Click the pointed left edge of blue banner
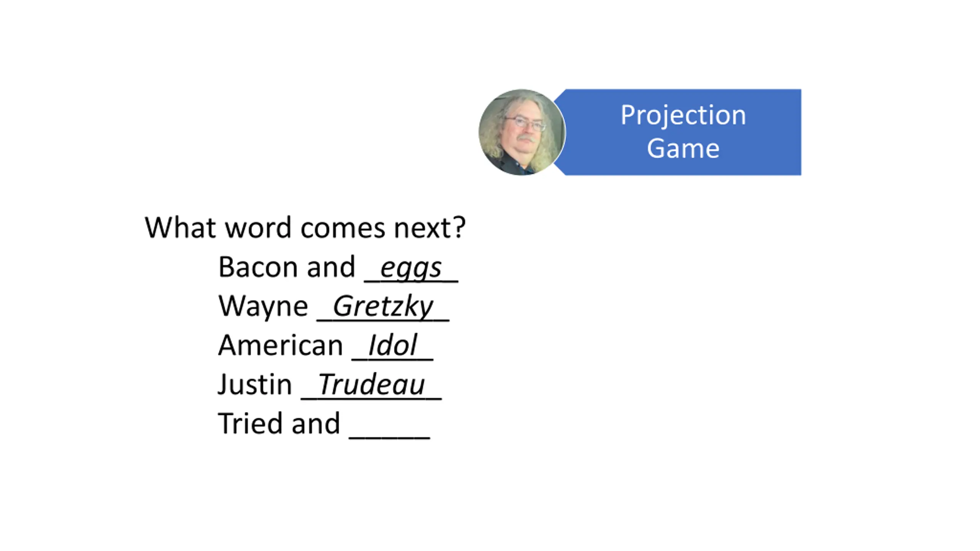 tap(559, 132)
